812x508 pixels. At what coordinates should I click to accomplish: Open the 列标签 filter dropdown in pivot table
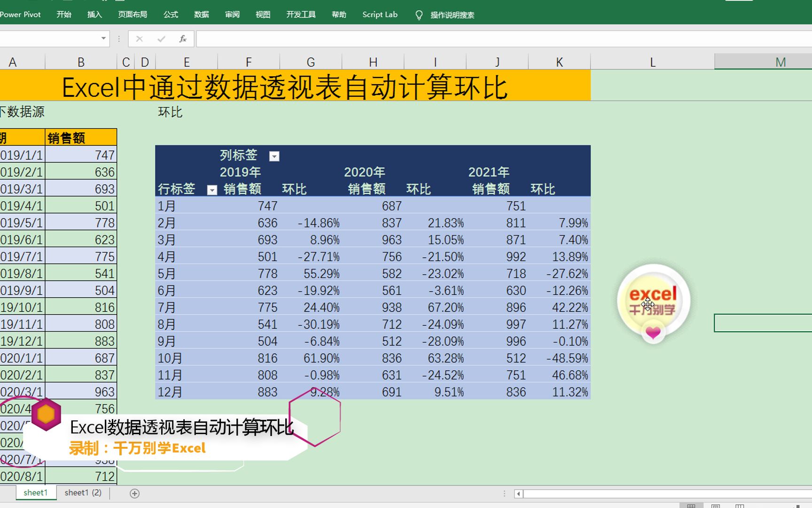pyautogui.click(x=274, y=156)
